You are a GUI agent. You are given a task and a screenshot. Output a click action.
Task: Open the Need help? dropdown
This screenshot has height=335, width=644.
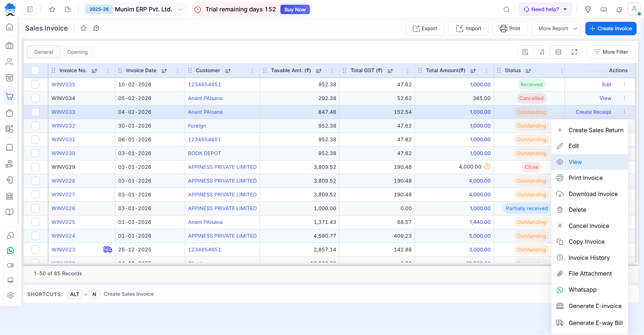(545, 9)
